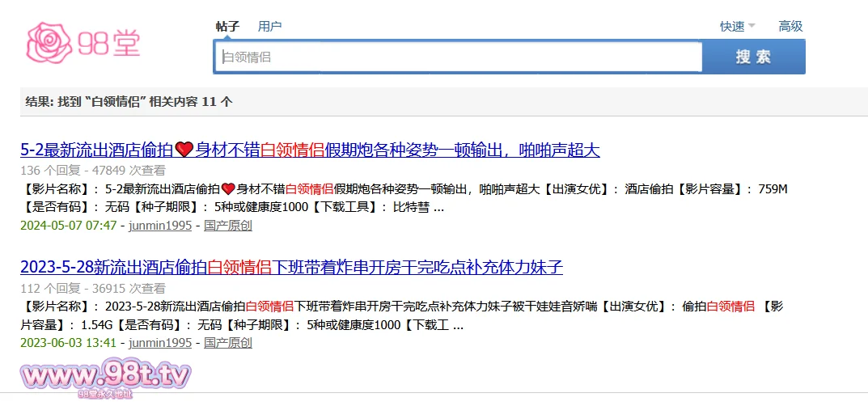Open the first search result title dated 5-2

tap(310, 150)
